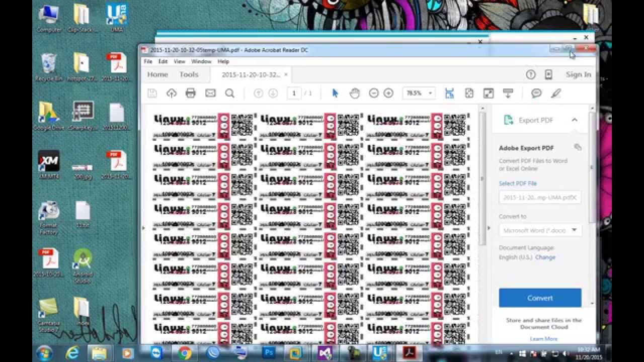Click the Sign In link
Viewport: 644px width, 362px height.
click(578, 74)
